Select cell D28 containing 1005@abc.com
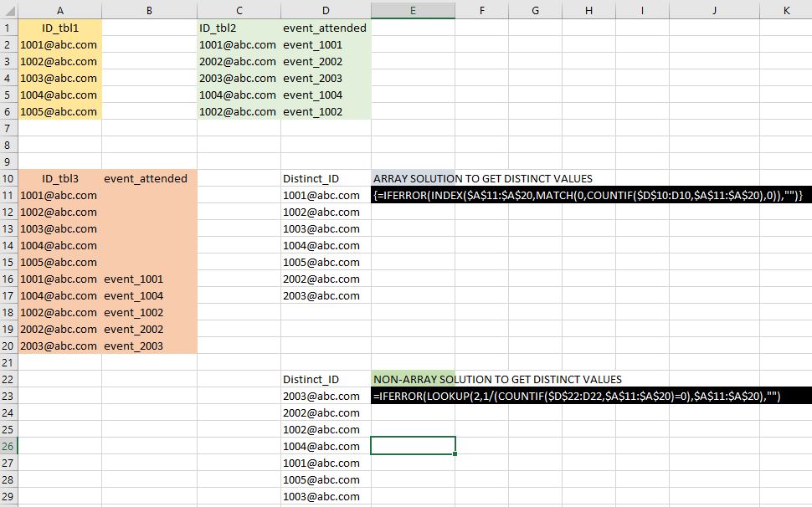The image size is (812, 507). (x=326, y=479)
